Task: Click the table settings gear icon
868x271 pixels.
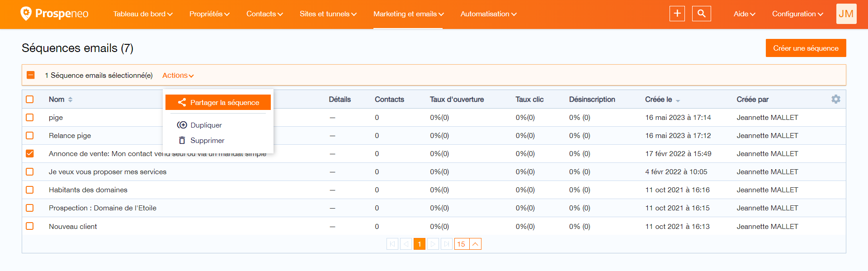Action: [x=836, y=99]
